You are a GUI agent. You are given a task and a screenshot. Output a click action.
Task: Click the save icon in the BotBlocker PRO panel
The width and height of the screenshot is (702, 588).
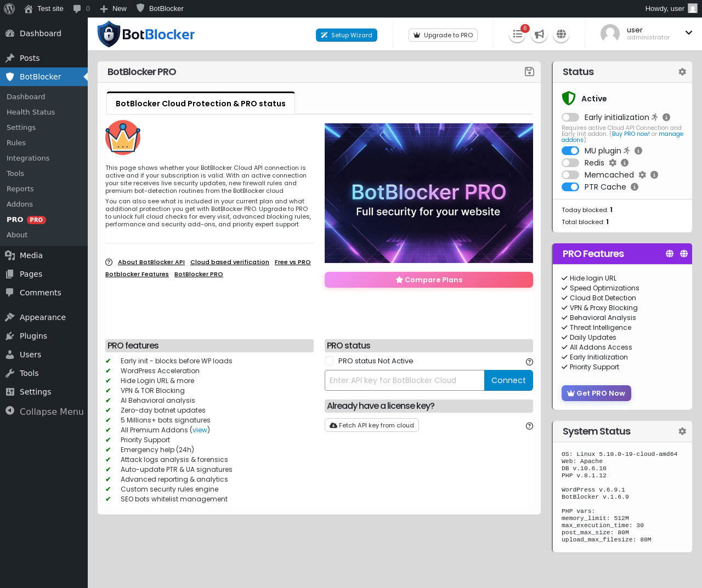[x=529, y=72]
